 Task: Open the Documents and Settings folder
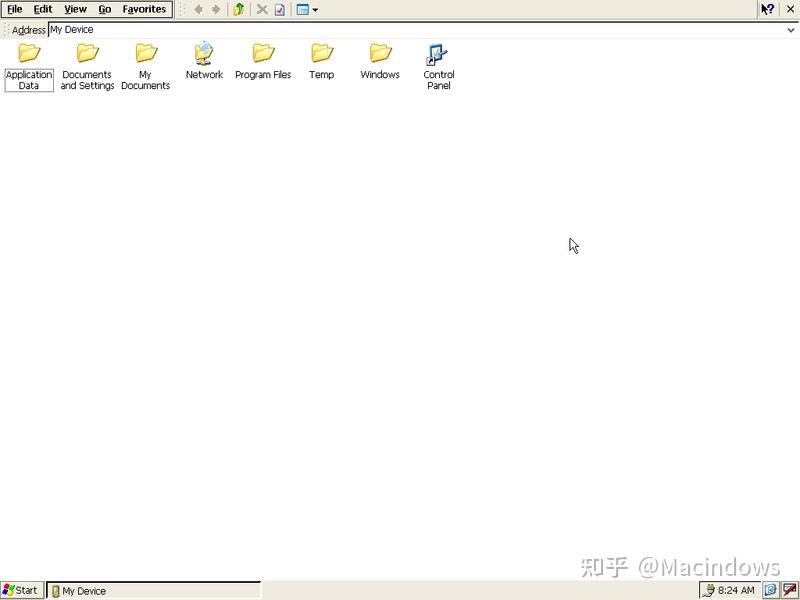pos(87,57)
